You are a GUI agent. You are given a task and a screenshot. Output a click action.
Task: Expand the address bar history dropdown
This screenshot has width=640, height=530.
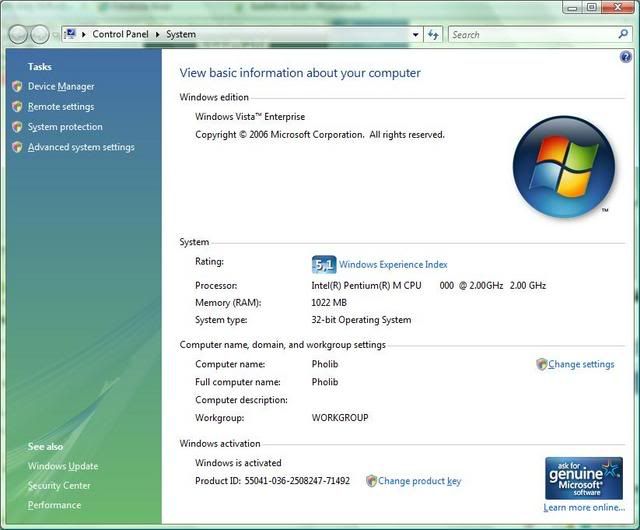(x=416, y=35)
